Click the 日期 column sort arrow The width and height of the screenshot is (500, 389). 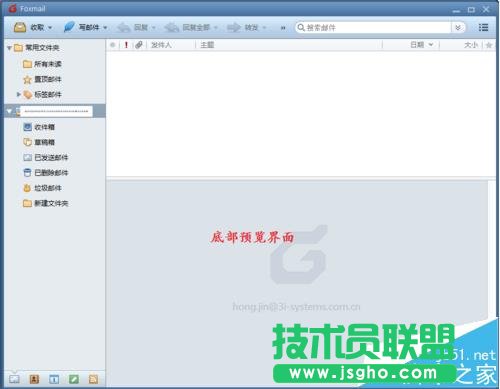(x=431, y=45)
